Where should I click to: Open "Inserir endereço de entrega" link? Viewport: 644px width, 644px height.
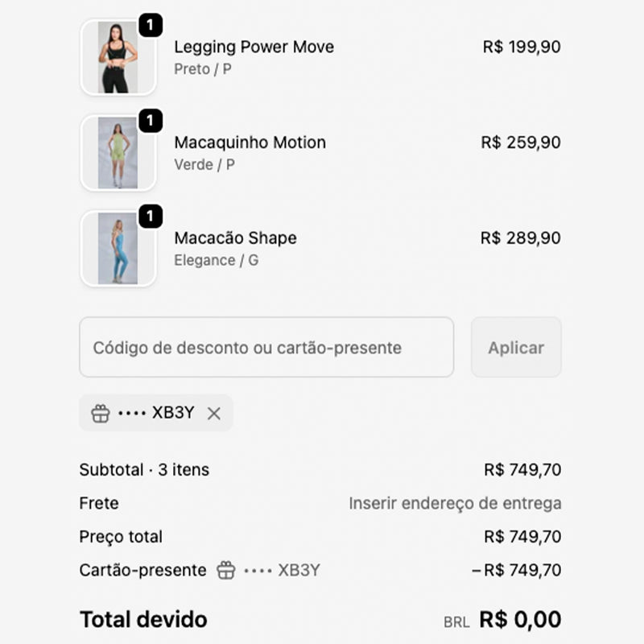[456, 502]
